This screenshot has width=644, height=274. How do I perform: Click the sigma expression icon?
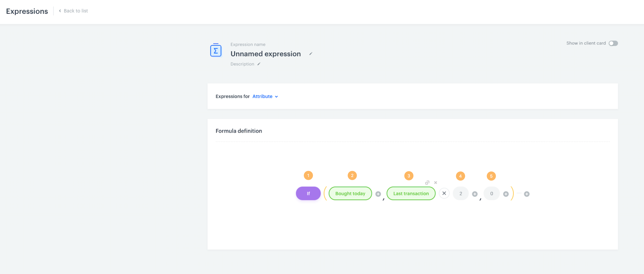215,50
